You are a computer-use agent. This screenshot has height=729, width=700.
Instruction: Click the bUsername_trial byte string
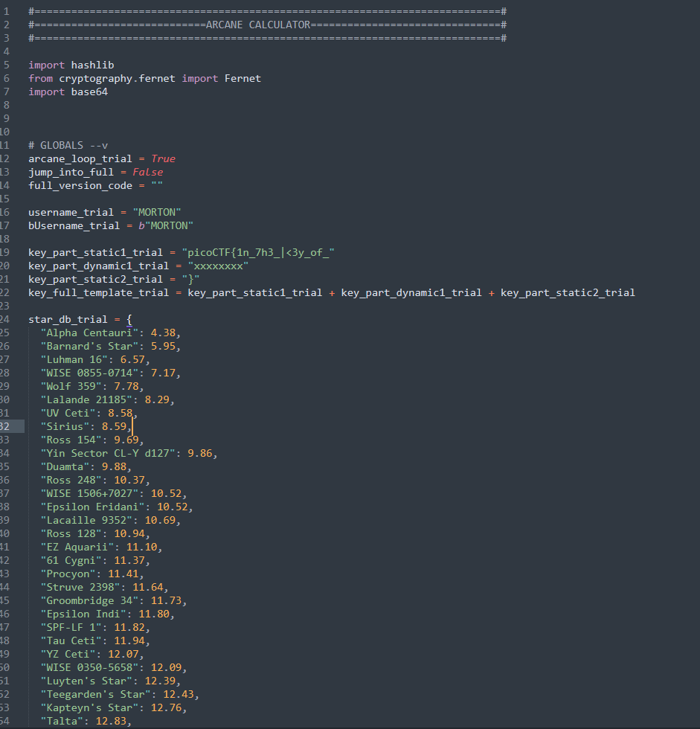click(164, 225)
